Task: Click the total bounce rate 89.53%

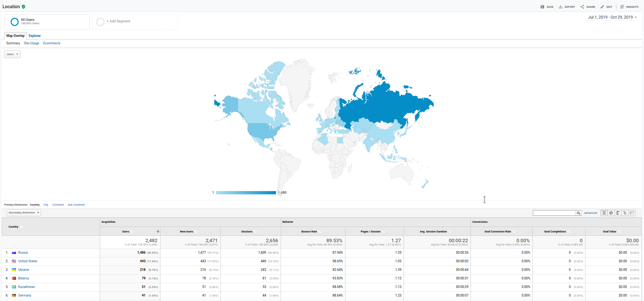Action: point(334,241)
